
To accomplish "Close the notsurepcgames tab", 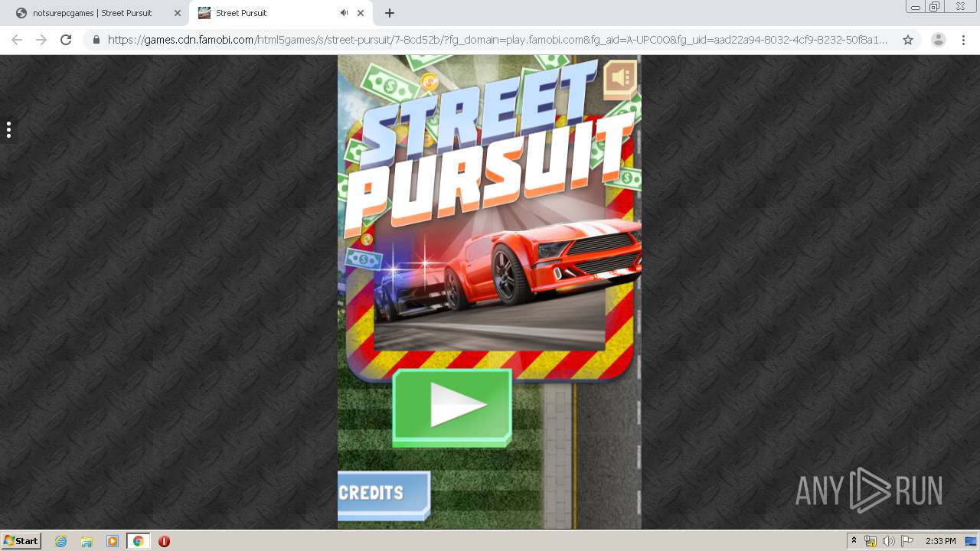I will tap(177, 13).
